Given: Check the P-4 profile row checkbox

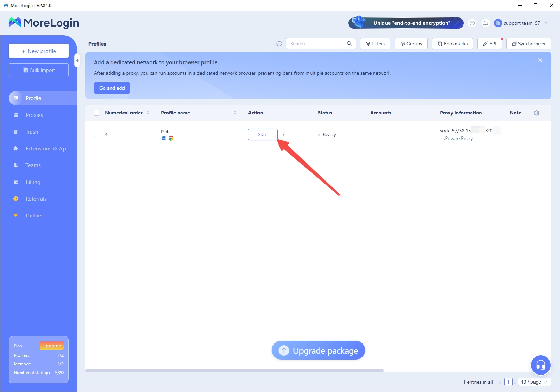Looking at the screenshot, I should click(97, 134).
